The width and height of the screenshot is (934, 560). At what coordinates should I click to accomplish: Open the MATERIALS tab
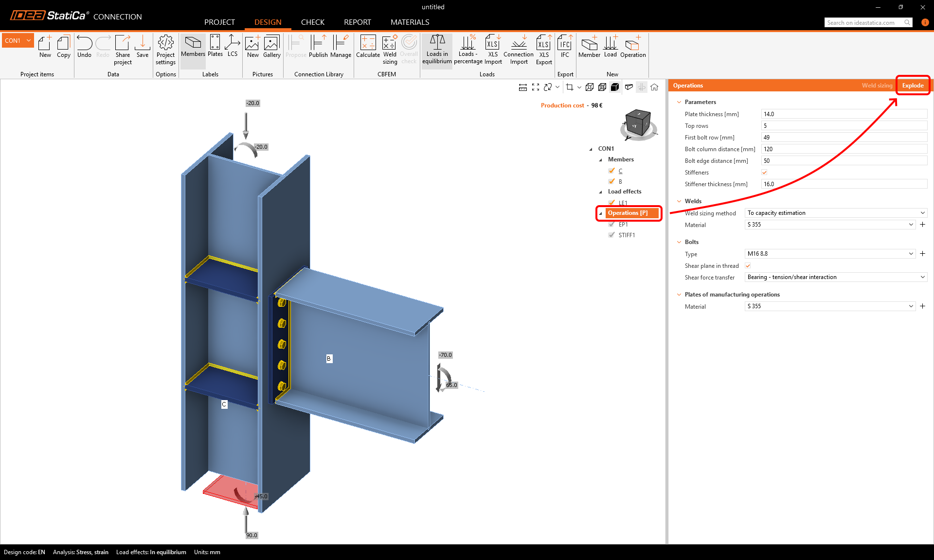tap(410, 22)
